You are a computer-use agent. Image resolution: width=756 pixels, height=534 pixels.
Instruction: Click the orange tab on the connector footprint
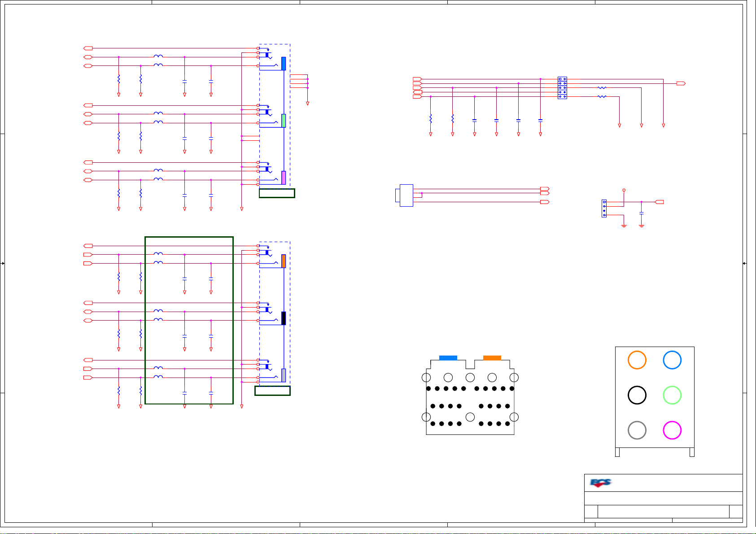[x=492, y=358]
